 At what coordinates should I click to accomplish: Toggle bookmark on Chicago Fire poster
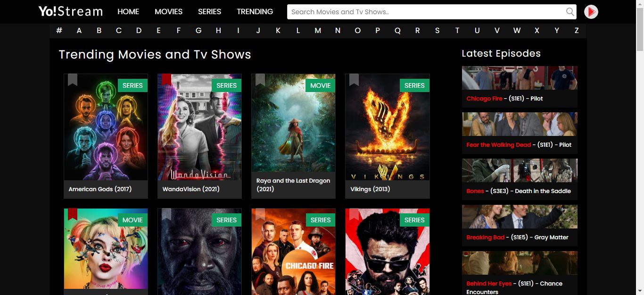(x=260, y=214)
